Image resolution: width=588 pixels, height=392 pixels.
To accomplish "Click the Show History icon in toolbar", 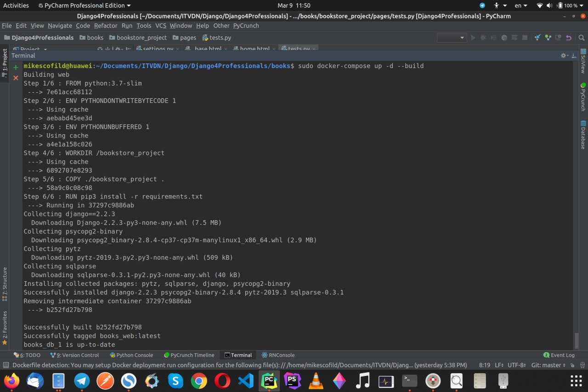I will tap(558, 38).
